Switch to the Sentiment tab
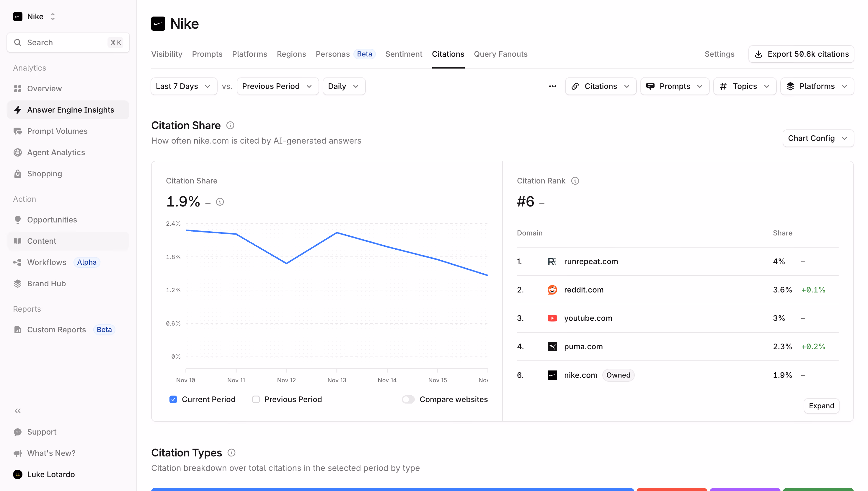This screenshot has width=868, height=491. coord(404,54)
